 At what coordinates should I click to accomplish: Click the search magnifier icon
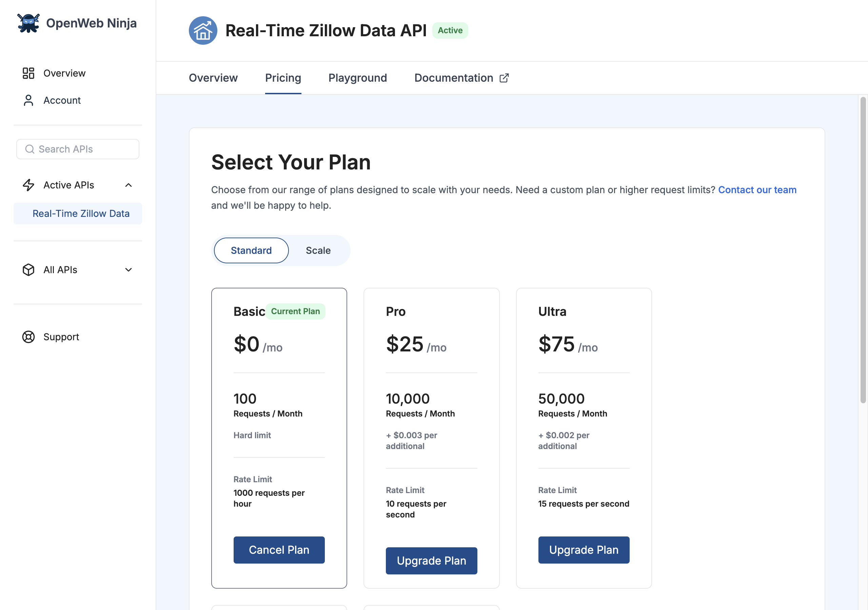pyautogui.click(x=30, y=149)
